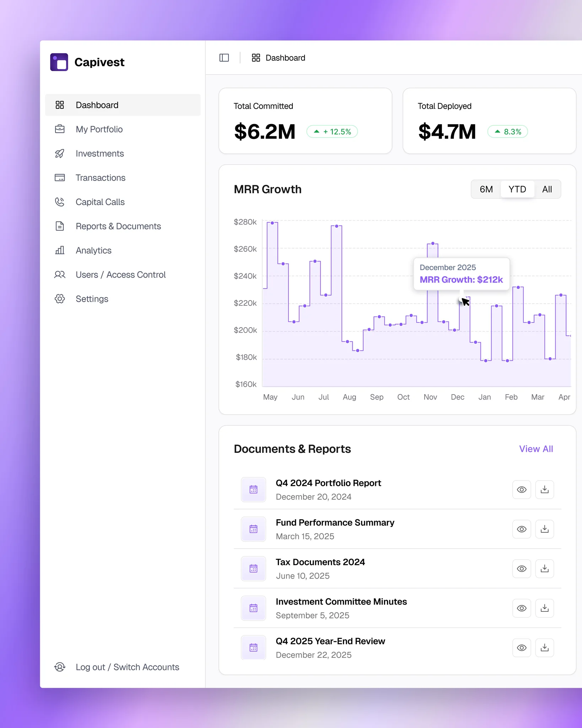Select the YTD chart range

click(x=517, y=189)
